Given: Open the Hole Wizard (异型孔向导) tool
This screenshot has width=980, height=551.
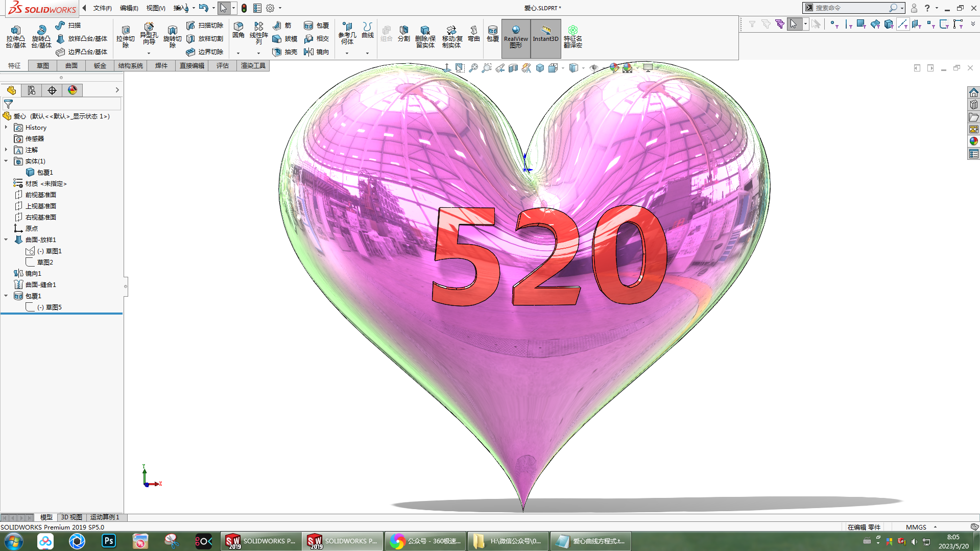Looking at the screenshot, I should [149, 34].
